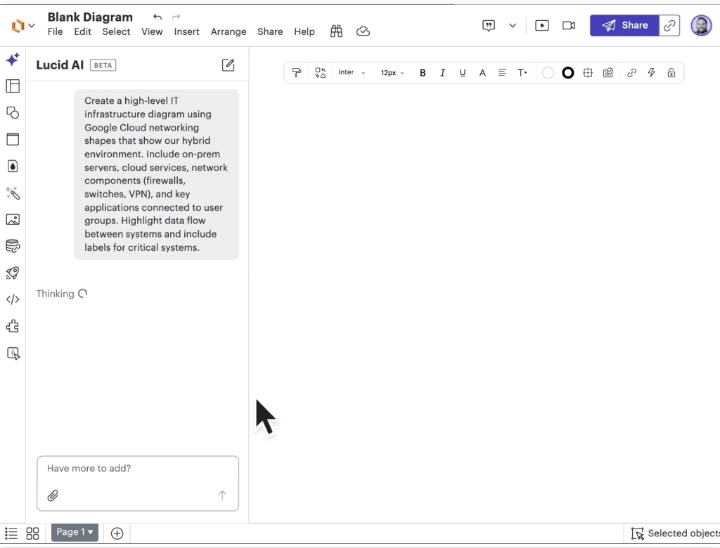The height and width of the screenshot is (548, 720).
Task: Click the 'Have more to add?' input field
Action: click(x=138, y=469)
